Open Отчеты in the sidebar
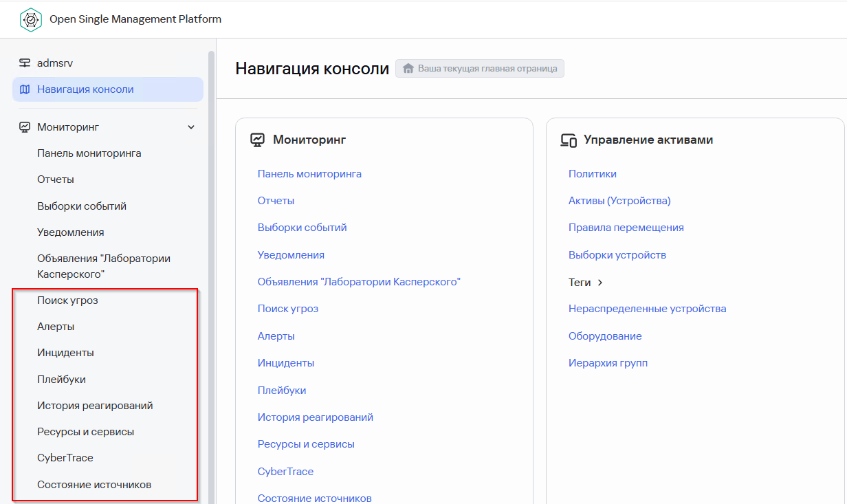The height and width of the screenshot is (504, 847). coord(56,179)
